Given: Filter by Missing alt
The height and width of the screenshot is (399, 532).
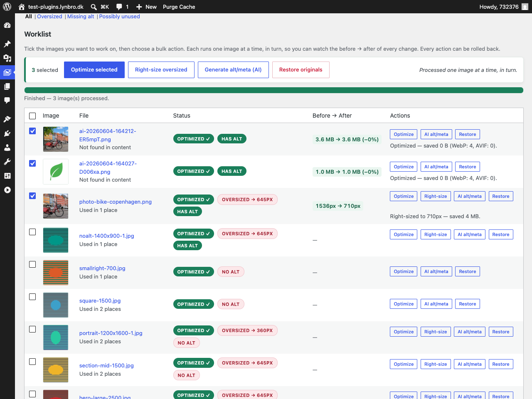Looking at the screenshot, I should click(81, 17).
